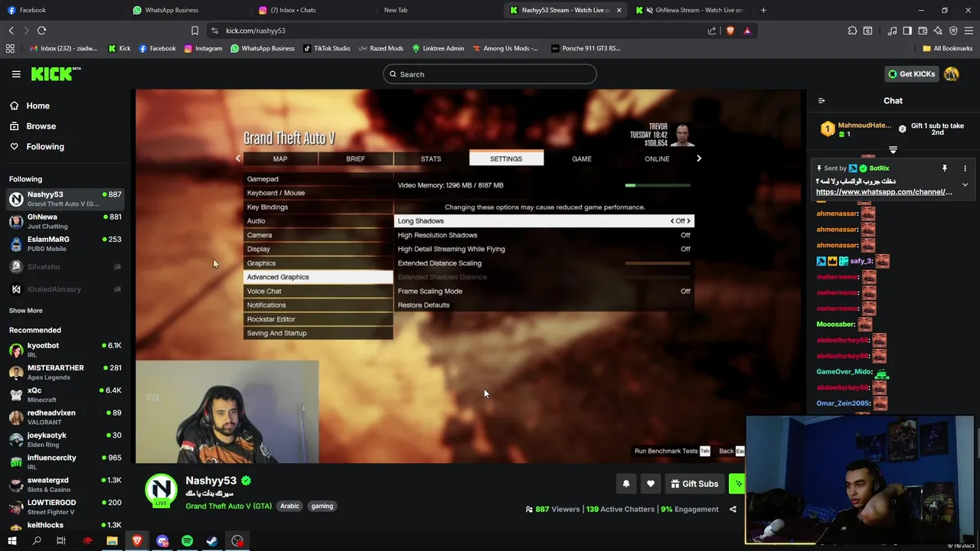Click Grand Theft Auto V (GTA) category link
This screenshot has height=551, width=980.
(x=228, y=506)
